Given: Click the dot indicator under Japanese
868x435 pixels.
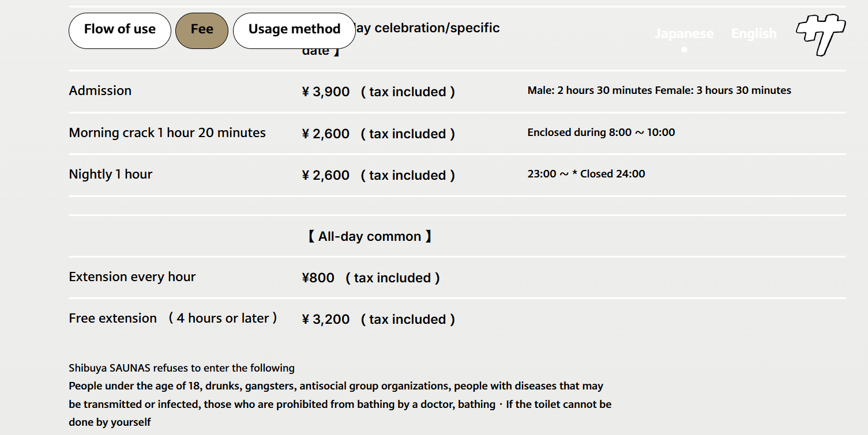Looking at the screenshot, I should click(x=684, y=50).
